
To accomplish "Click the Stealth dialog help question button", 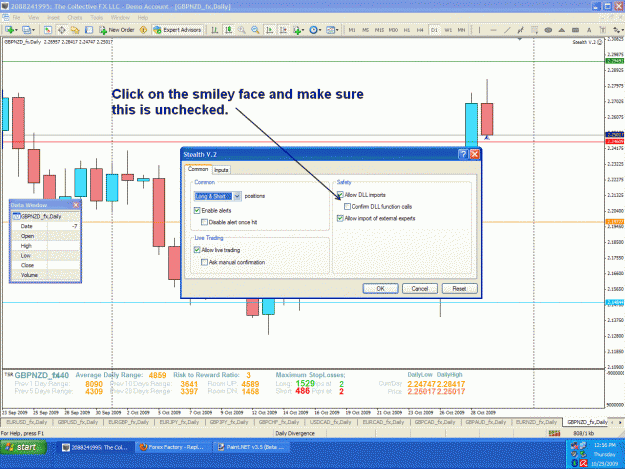I will pyautogui.click(x=463, y=154).
